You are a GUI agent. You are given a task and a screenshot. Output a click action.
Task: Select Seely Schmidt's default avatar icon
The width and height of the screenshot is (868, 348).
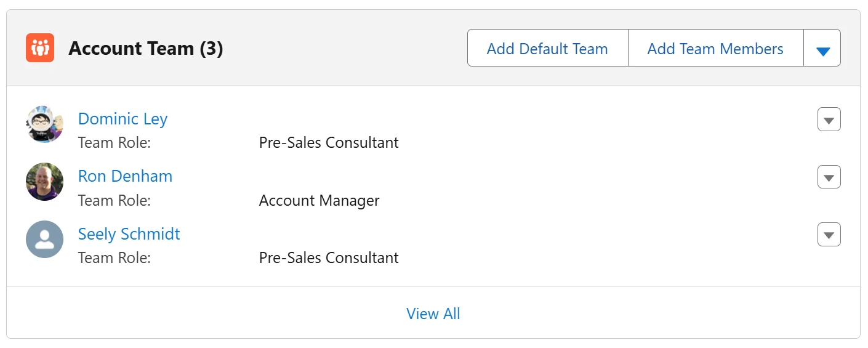click(x=44, y=240)
